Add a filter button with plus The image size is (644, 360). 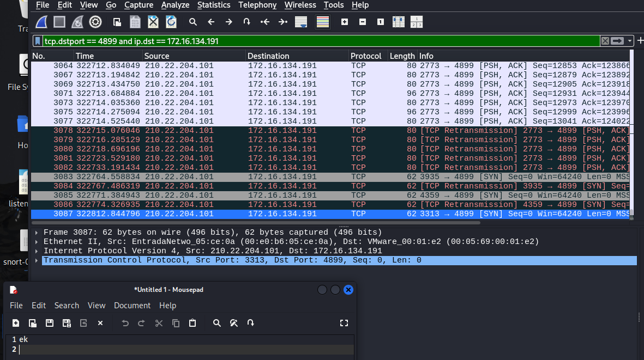click(x=640, y=41)
